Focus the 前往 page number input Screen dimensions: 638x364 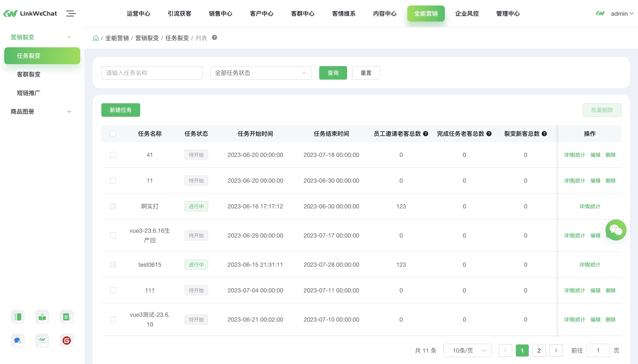[598, 350]
